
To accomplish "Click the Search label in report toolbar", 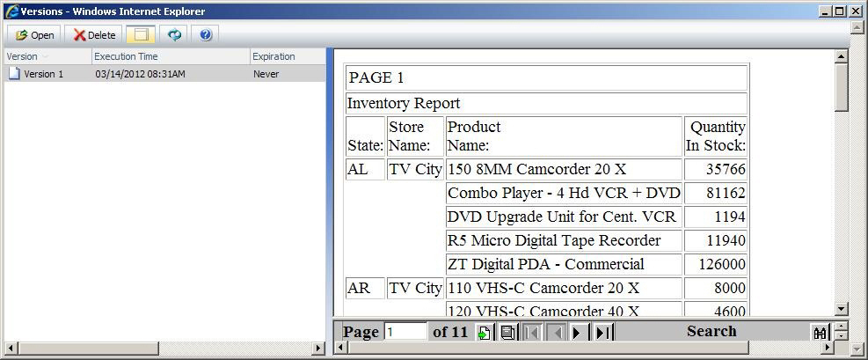I will pos(711,331).
